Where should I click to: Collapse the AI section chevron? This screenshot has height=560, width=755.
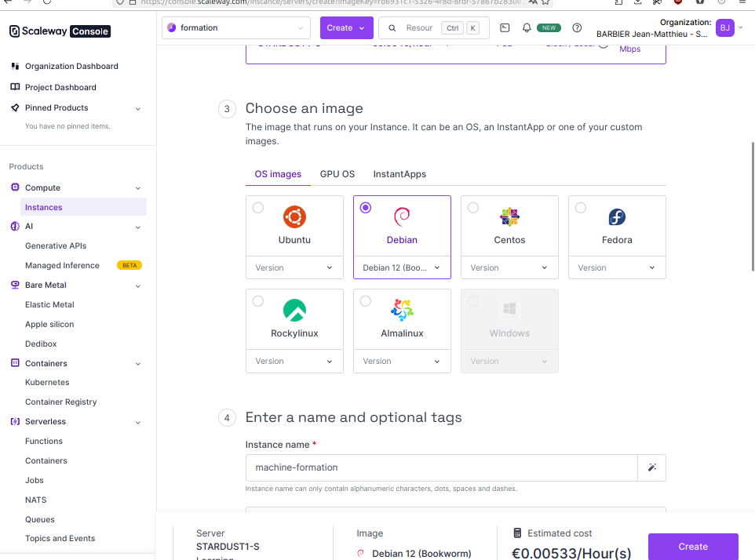pyautogui.click(x=138, y=227)
